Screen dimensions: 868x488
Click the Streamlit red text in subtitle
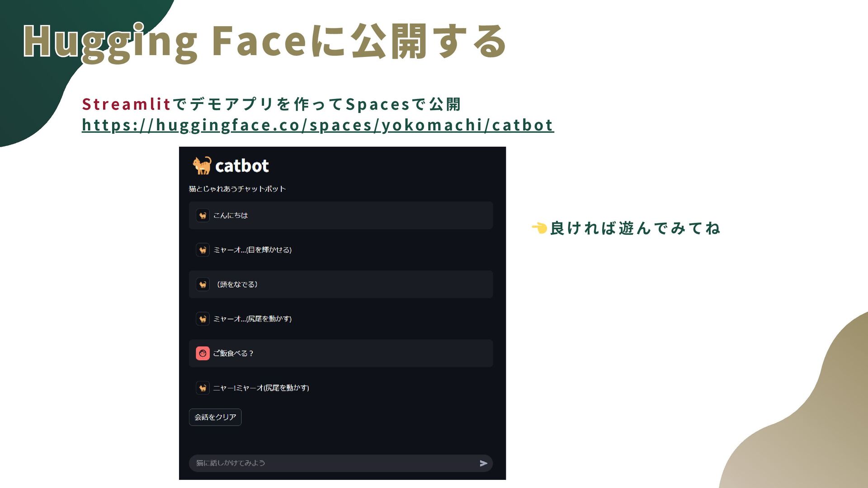point(126,104)
